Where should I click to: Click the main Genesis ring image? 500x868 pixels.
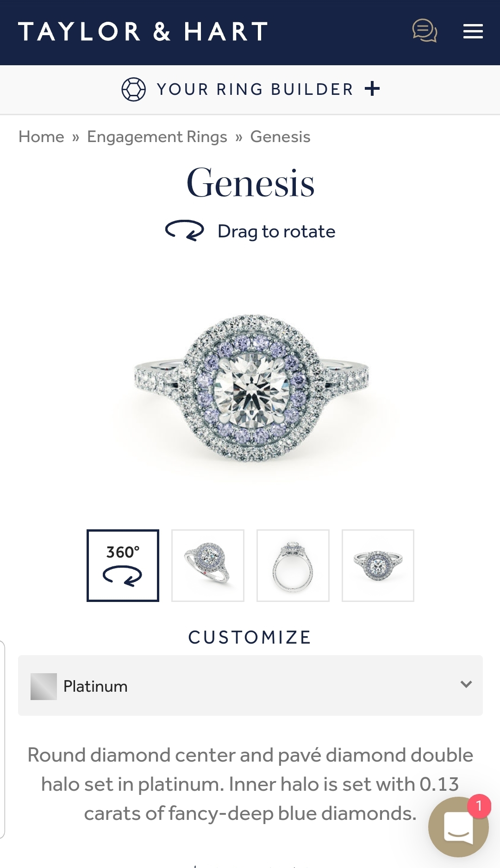click(250, 388)
